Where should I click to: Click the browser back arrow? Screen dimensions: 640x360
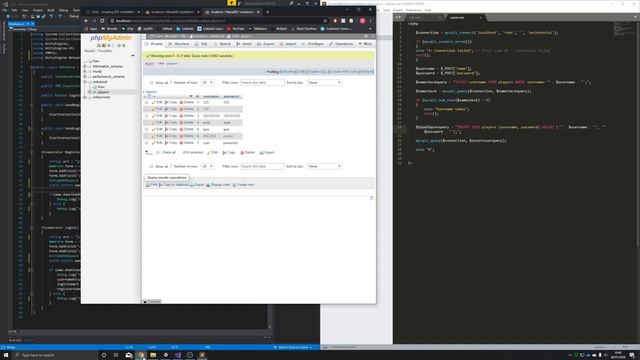(x=86, y=21)
